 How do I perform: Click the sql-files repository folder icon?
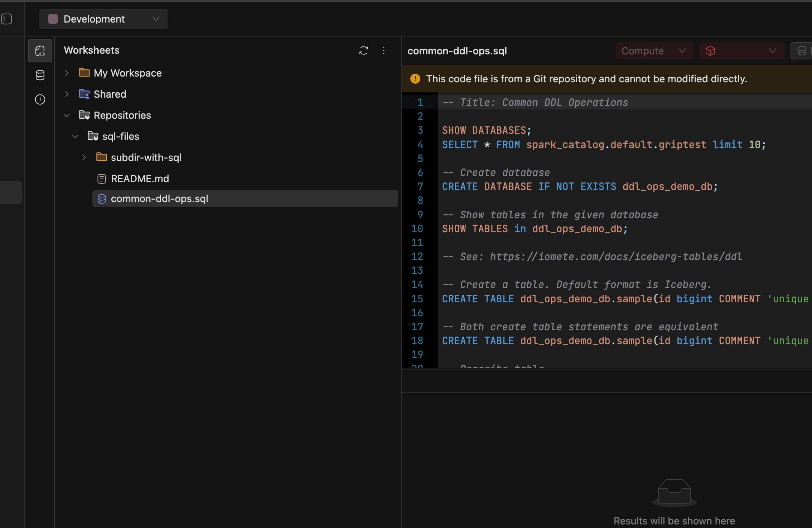[93, 136]
